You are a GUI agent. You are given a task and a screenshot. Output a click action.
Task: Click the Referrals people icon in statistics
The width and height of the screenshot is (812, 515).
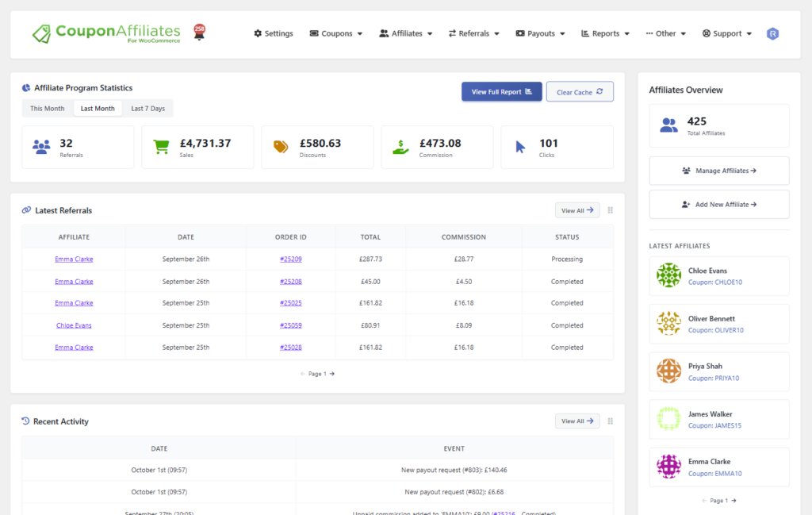[x=41, y=147]
